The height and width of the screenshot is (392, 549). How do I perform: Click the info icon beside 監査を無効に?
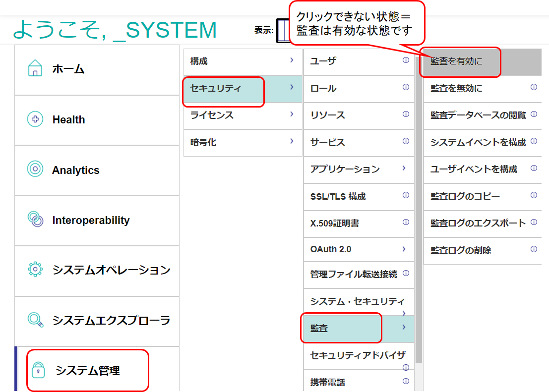[x=534, y=87]
